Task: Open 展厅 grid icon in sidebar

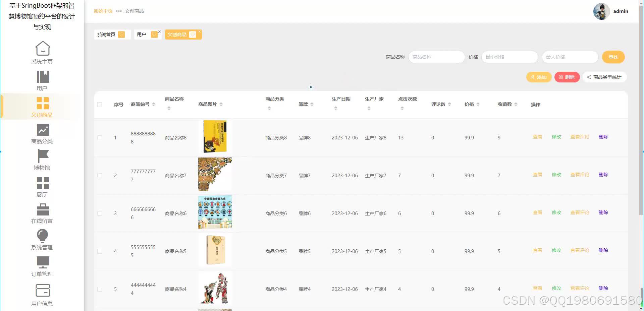Action: (x=43, y=183)
